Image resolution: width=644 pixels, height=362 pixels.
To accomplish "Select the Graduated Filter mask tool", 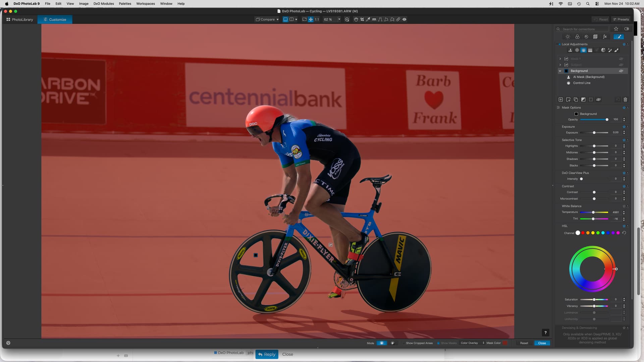I will pyautogui.click(x=590, y=50).
